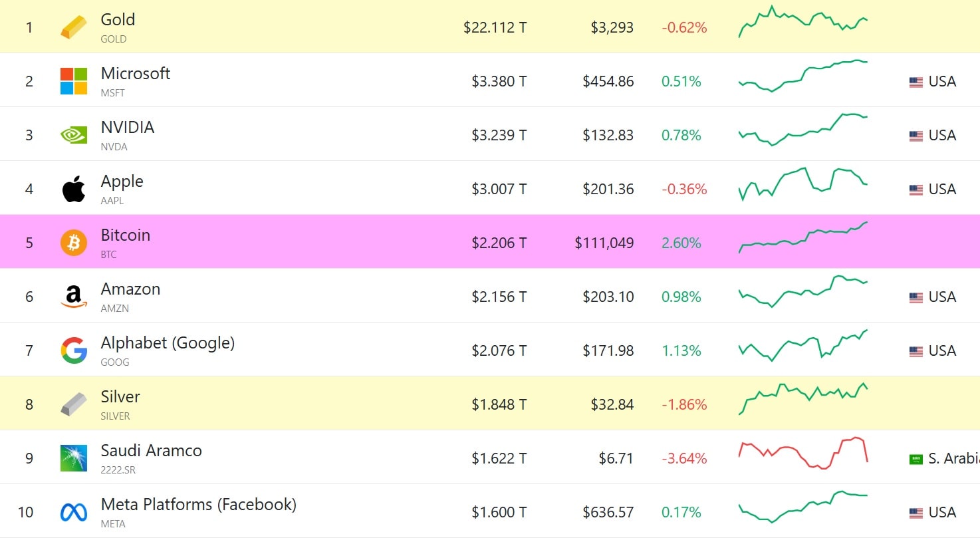Select Microsoft market cap $3.380 T
This screenshot has width=980, height=538.
(x=499, y=82)
